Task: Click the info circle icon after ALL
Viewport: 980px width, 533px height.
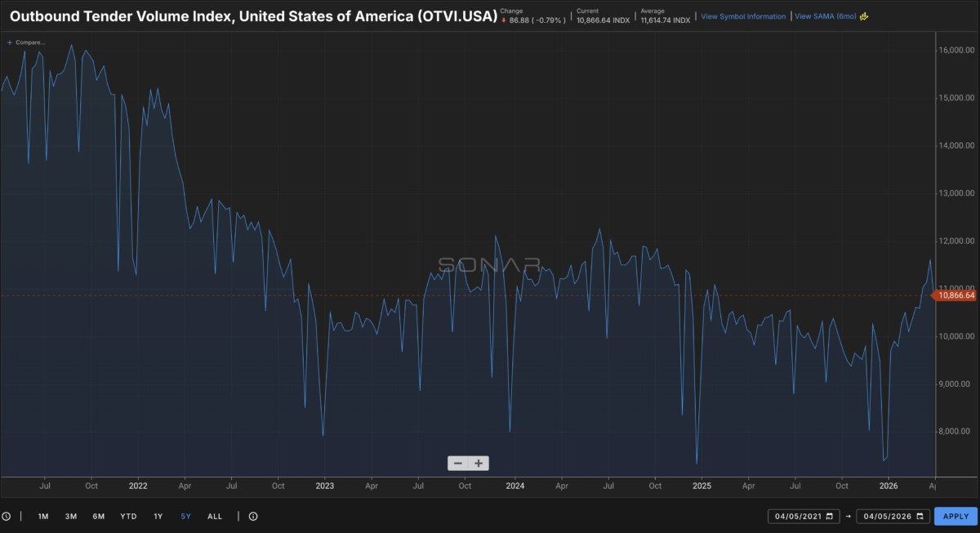Action: (x=253, y=517)
